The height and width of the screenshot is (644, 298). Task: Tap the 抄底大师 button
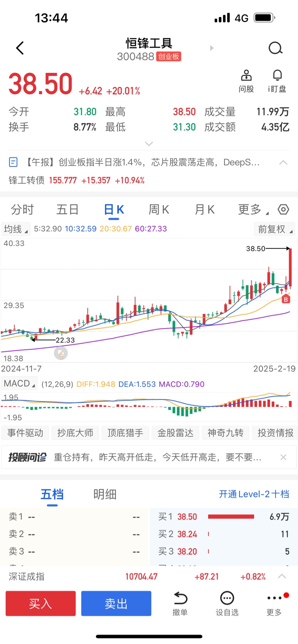75,433
